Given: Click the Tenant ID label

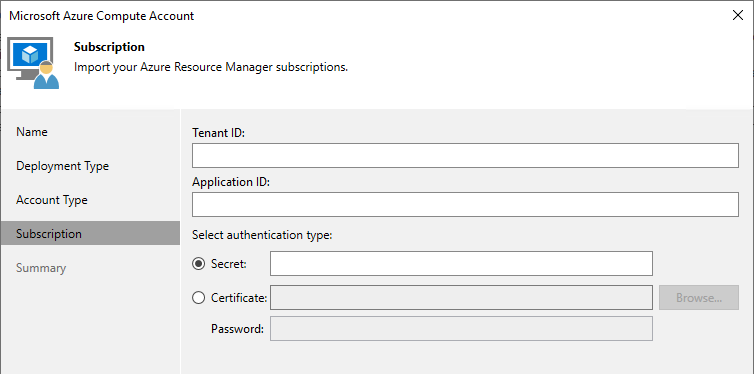Looking at the screenshot, I should 218,133.
